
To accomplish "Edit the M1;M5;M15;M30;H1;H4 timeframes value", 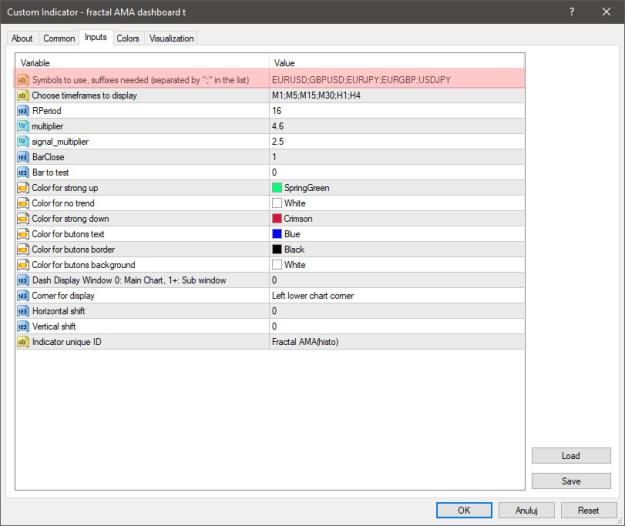I will point(397,96).
